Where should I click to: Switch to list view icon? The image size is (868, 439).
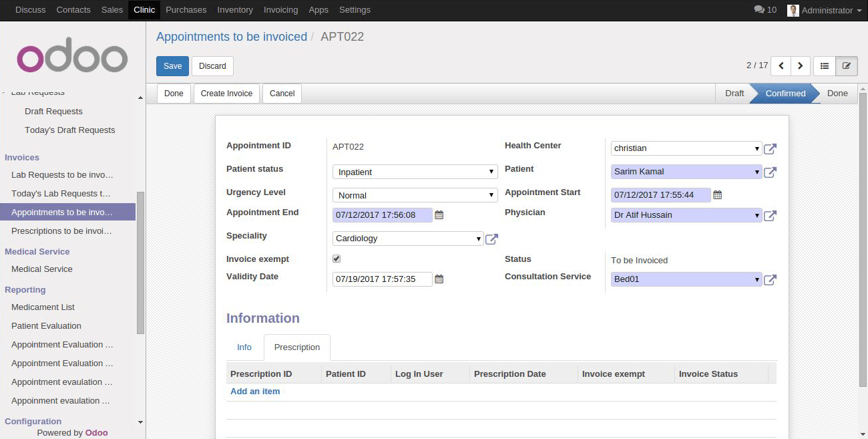click(x=825, y=66)
